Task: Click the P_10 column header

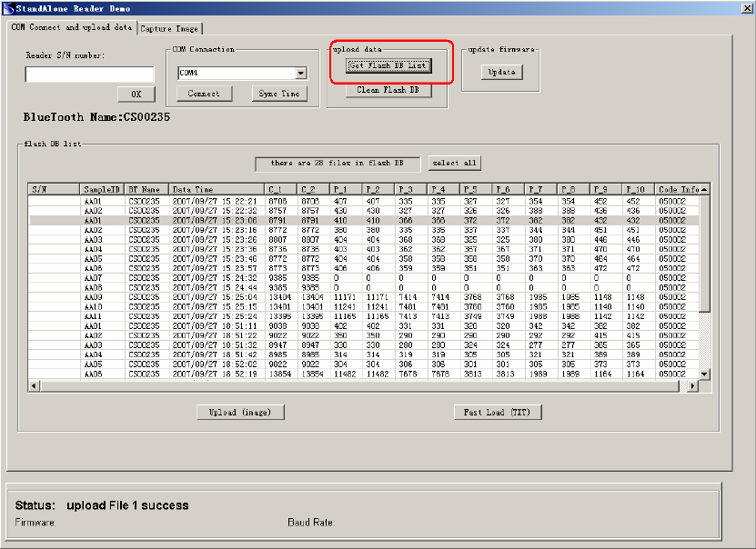Action: click(639, 189)
